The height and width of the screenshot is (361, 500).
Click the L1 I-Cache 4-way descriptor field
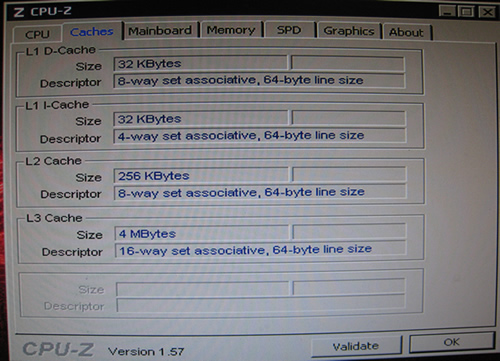click(x=260, y=135)
